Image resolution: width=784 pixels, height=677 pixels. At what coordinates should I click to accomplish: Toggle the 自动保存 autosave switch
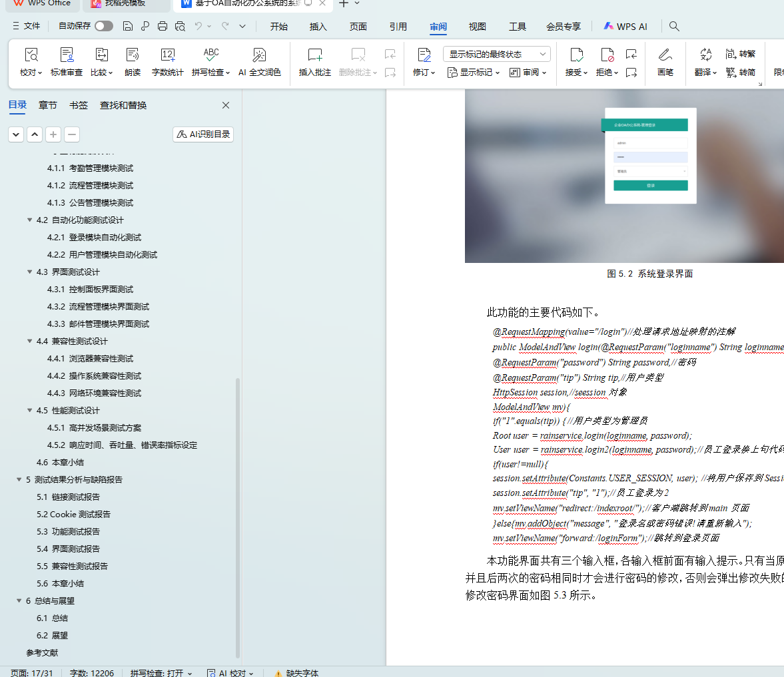[103, 26]
